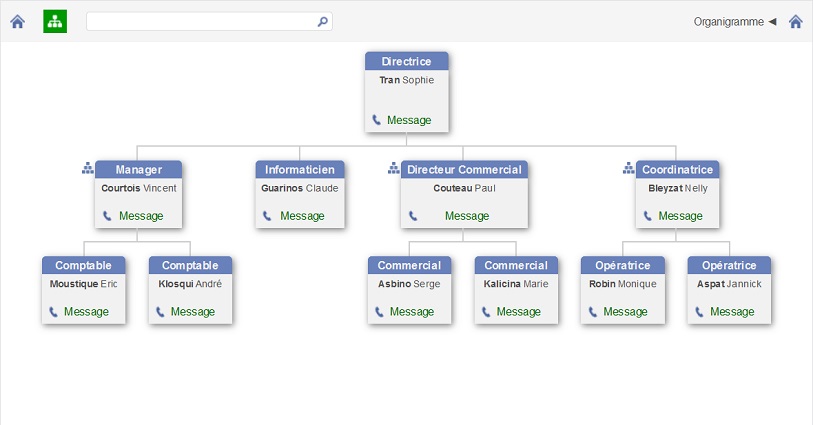Click the name Asbino Serge
The image size is (813, 425).
coord(409,284)
